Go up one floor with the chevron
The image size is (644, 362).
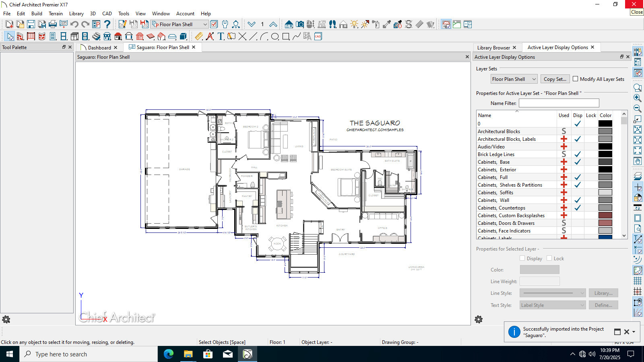[x=273, y=25]
